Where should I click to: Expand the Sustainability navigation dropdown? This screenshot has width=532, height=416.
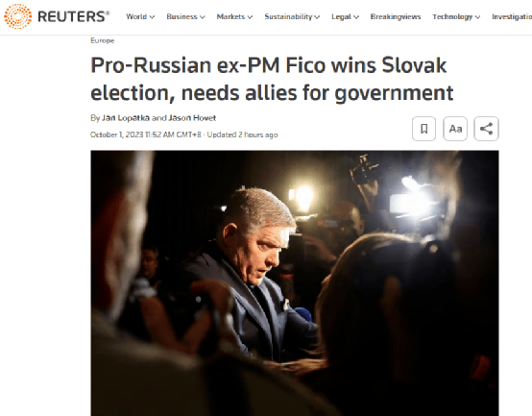point(292,16)
